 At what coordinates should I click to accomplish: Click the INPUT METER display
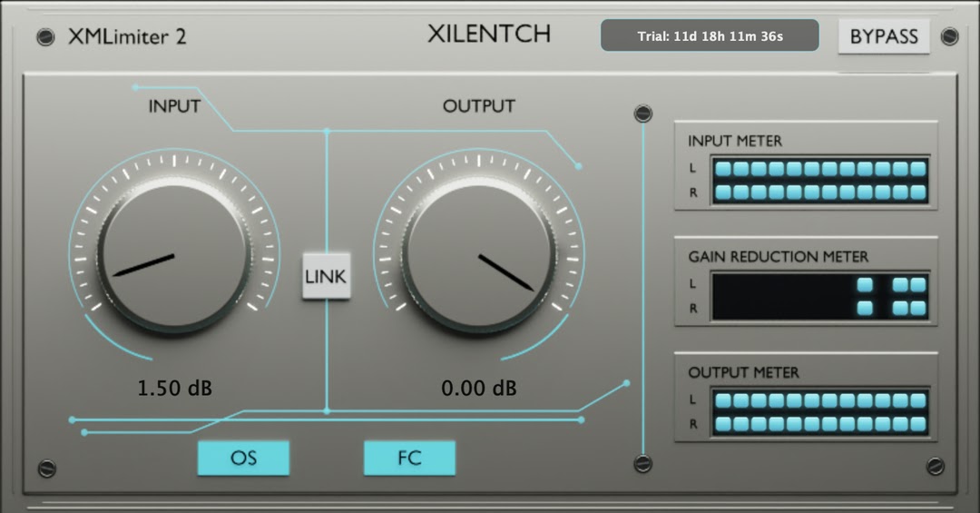(x=820, y=181)
